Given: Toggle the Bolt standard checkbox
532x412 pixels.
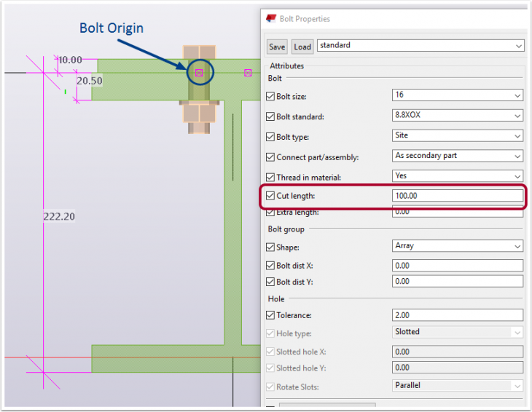Looking at the screenshot, I should click(x=270, y=116).
